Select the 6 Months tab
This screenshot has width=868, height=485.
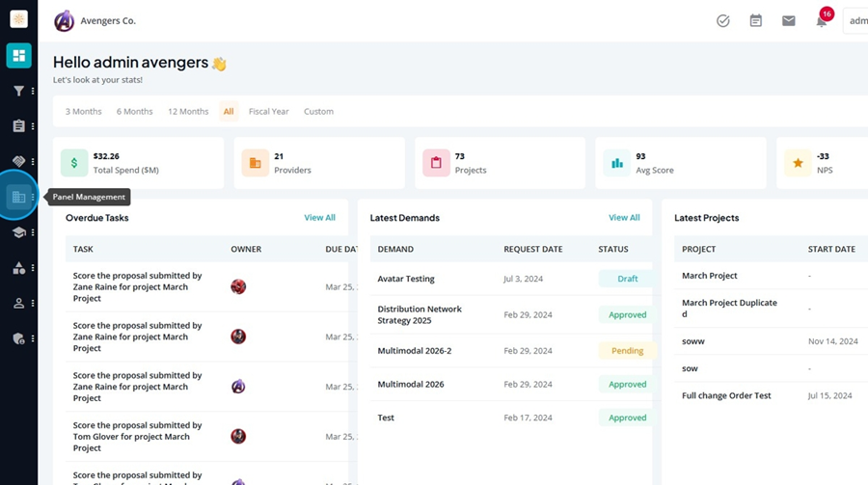coord(134,111)
